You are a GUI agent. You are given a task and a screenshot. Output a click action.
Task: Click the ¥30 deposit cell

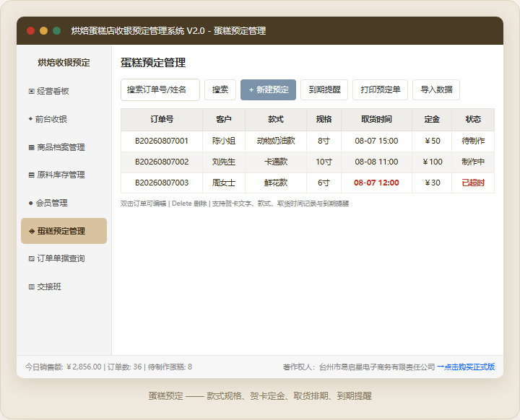tap(432, 183)
